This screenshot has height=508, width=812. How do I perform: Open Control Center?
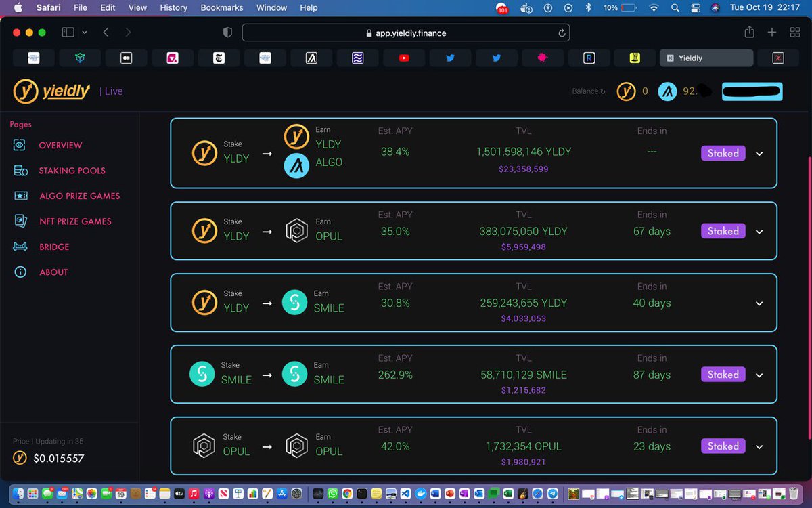695,7
